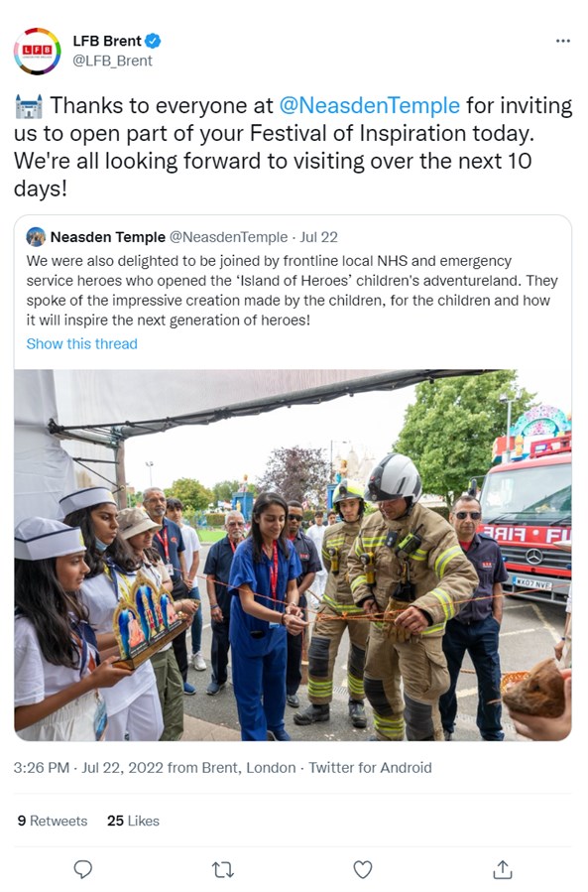Open the @NeasdenTemple mention link

(x=369, y=105)
